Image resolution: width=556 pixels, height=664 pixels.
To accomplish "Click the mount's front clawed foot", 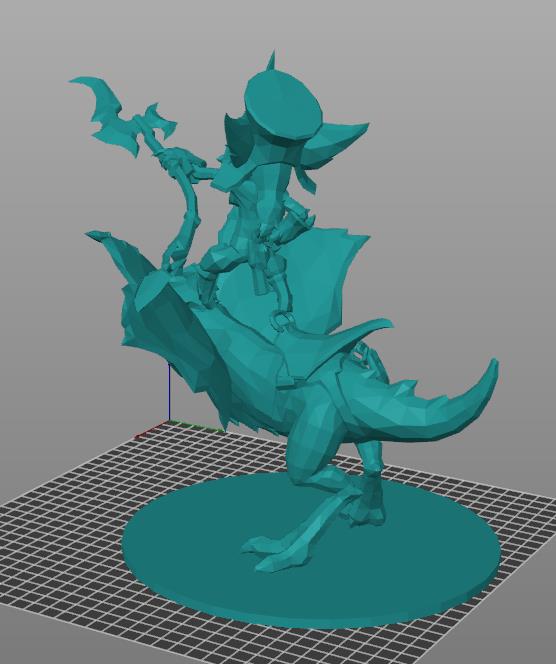I will (279, 554).
